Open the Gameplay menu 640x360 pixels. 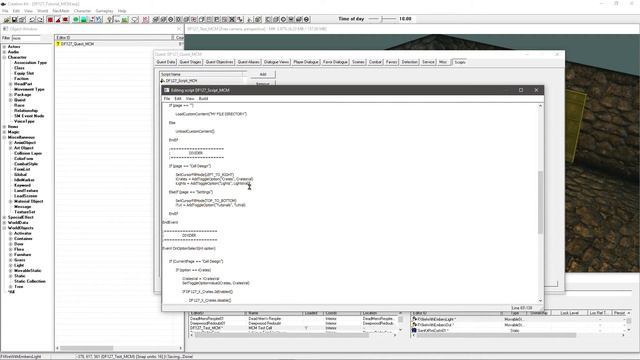(x=104, y=11)
